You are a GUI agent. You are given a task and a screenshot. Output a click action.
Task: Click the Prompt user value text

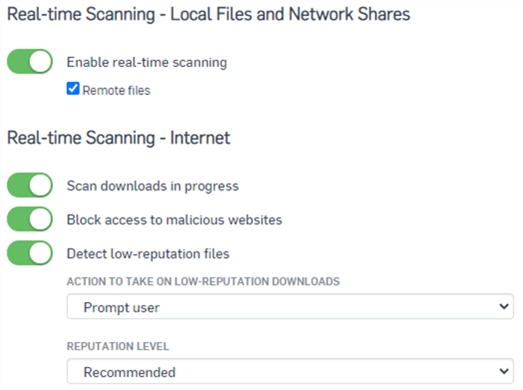121,307
